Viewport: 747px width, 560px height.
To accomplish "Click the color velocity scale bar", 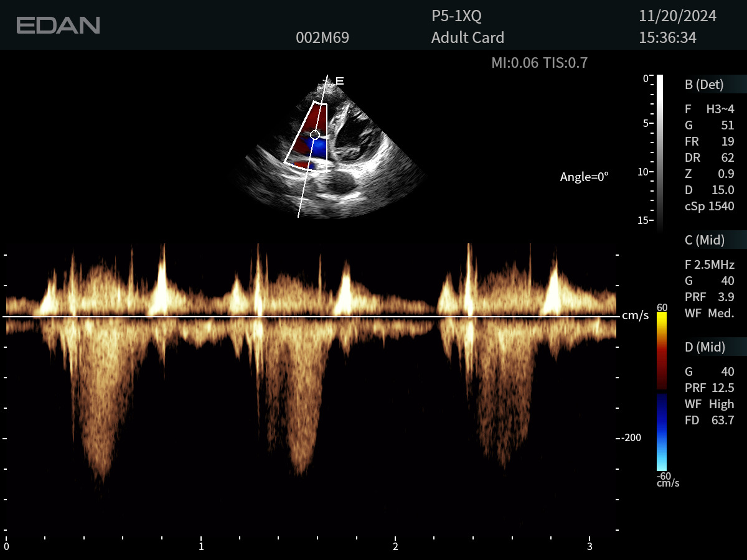I will [x=661, y=391].
